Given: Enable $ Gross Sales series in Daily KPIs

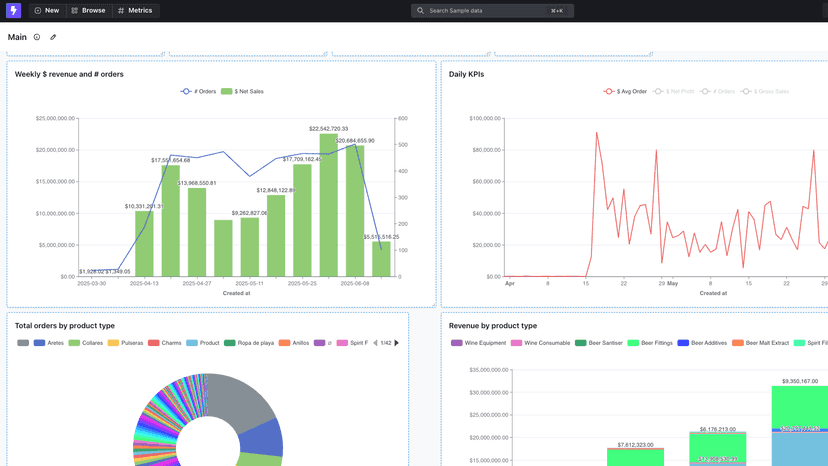Looking at the screenshot, I should point(765,91).
